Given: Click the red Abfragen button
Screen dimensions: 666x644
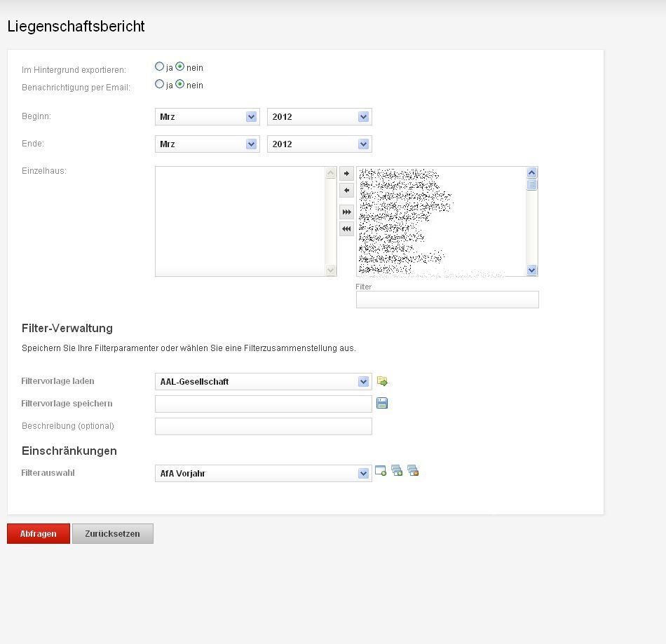Looking at the screenshot, I should [39, 533].
